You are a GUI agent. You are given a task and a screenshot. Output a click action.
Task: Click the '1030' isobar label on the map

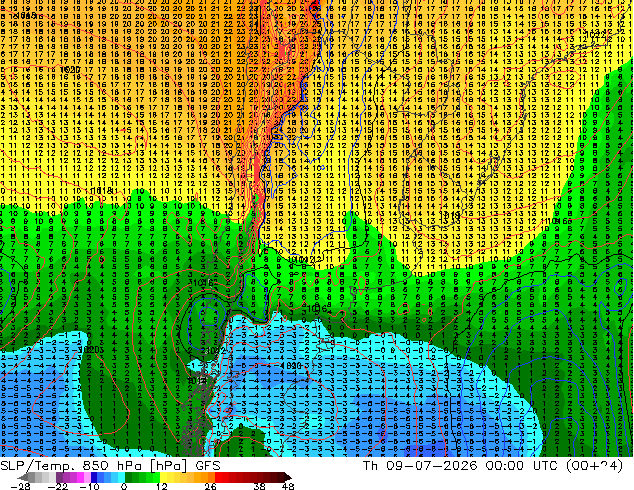click(x=291, y=365)
